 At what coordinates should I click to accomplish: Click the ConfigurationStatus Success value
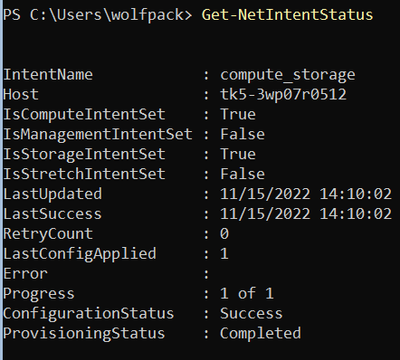point(251,314)
